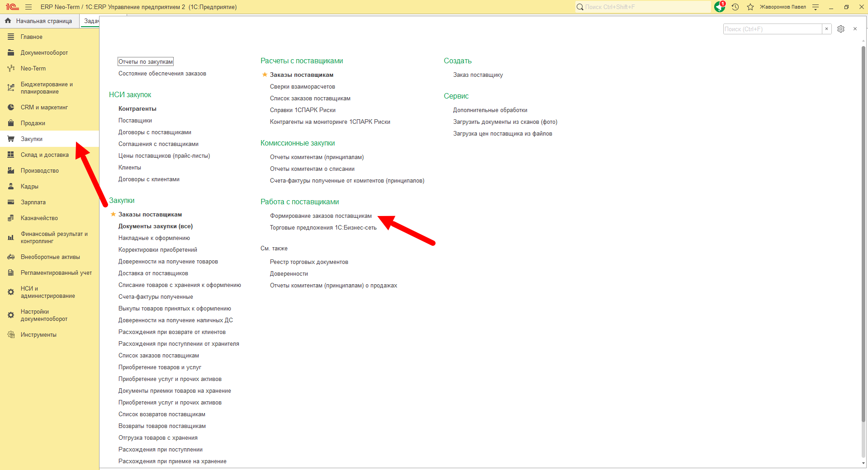
Task: Close the section menu panel with X
Action: (855, 29)
